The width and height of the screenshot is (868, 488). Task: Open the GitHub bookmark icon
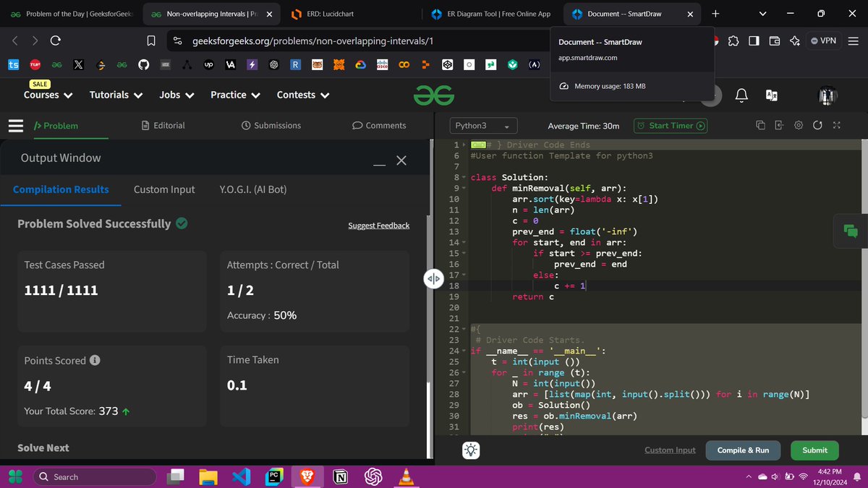tap(143, 65)
